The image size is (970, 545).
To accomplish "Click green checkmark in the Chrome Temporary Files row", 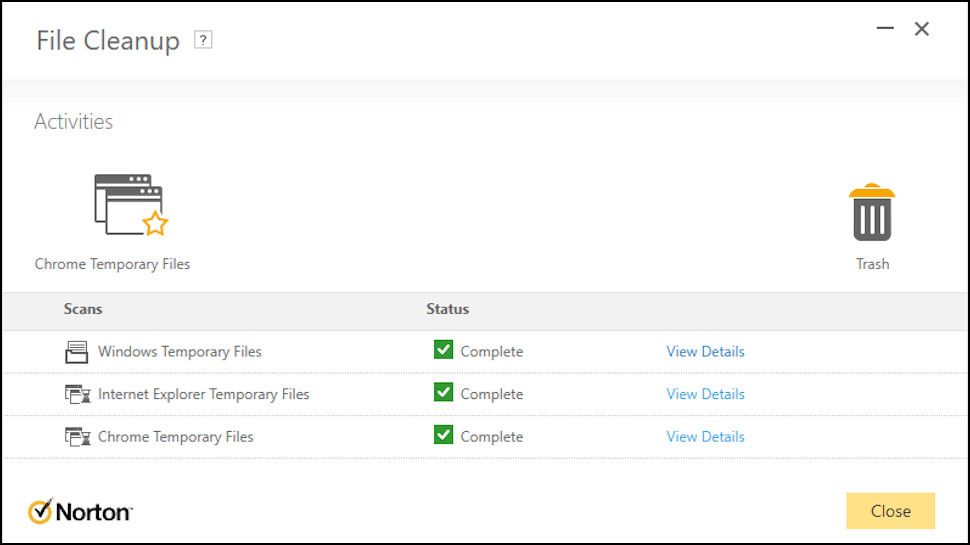I will tap(444, 435).
